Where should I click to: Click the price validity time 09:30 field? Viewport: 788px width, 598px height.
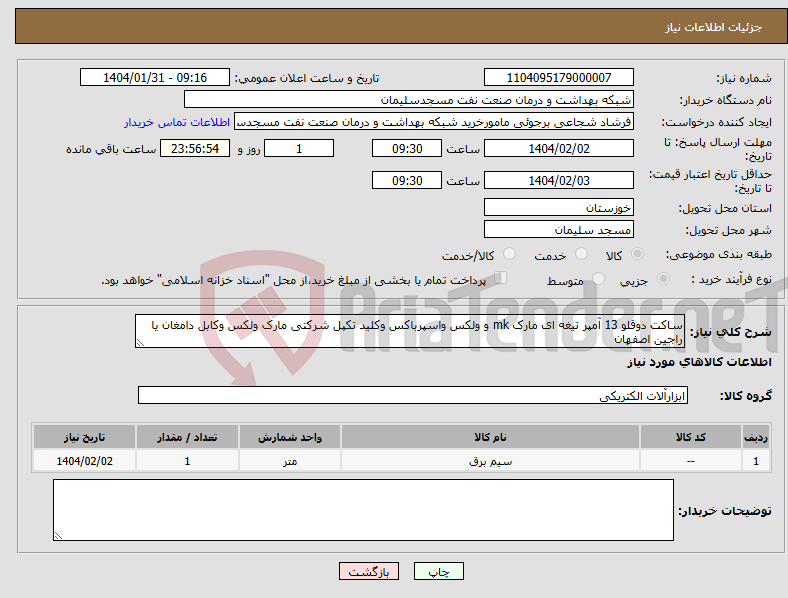[x=407, y=180]
